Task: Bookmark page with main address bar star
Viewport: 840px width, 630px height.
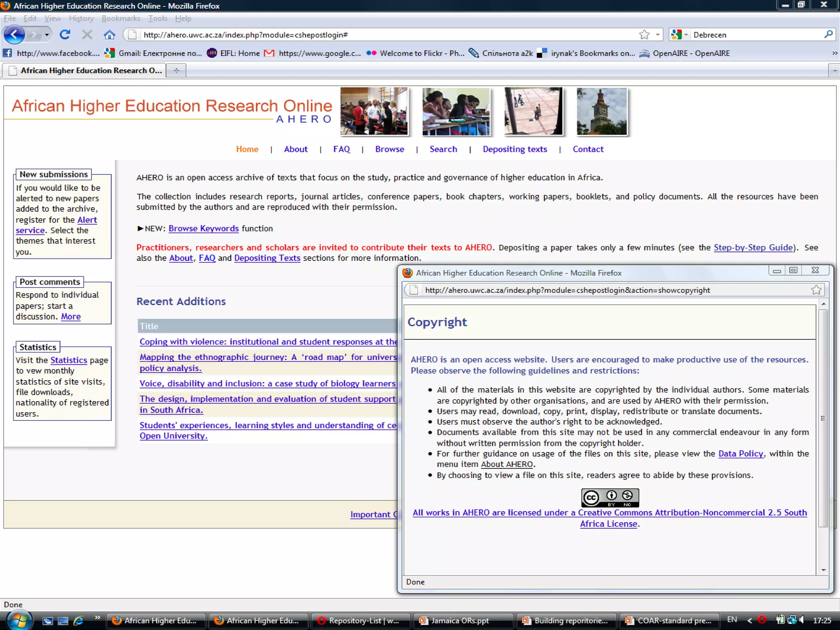Action: (644, 35)
